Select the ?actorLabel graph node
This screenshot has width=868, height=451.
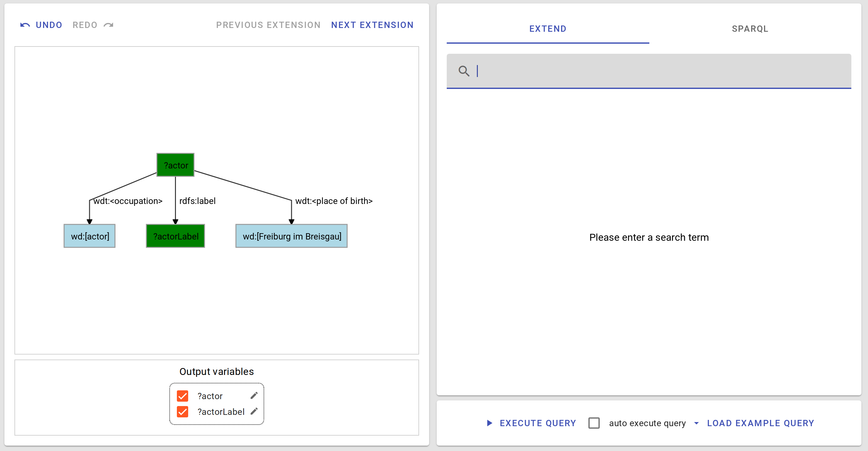pyautogui.click(x=176, y=236)
